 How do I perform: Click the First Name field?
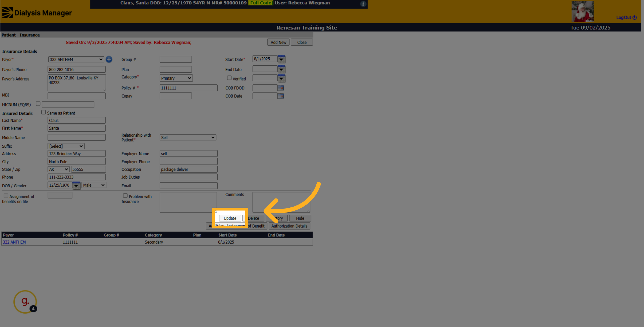pyautogui.click(x=77, y=128)
